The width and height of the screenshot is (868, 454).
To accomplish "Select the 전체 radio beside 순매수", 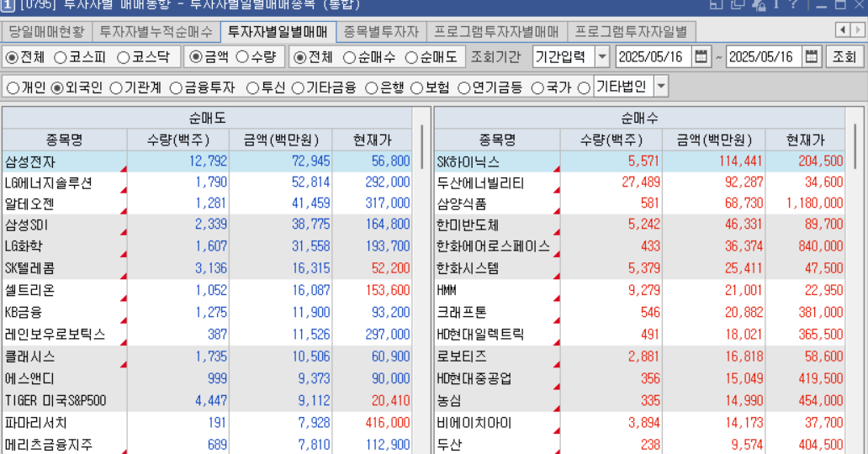I will coord(299,57).
